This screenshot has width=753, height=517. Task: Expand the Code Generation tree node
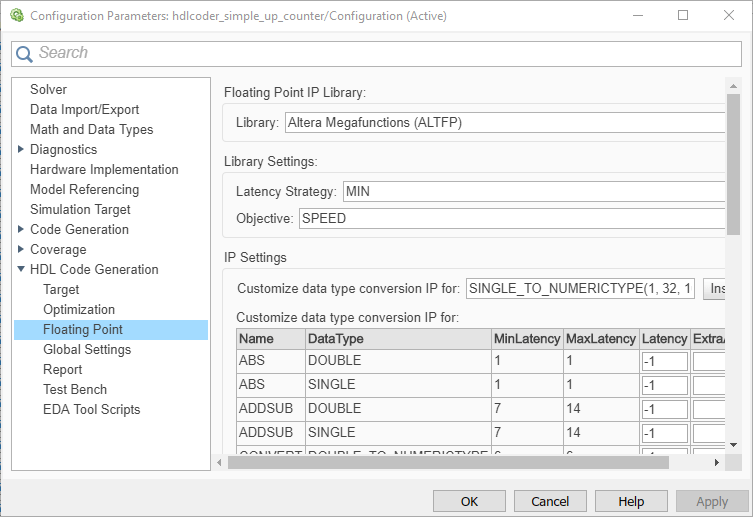coord(21,230)
